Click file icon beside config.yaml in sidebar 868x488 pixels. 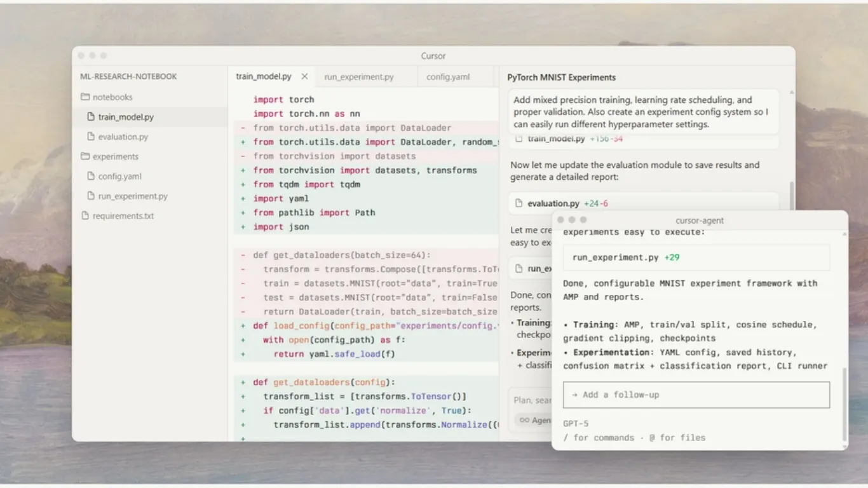tap(91, 177)
